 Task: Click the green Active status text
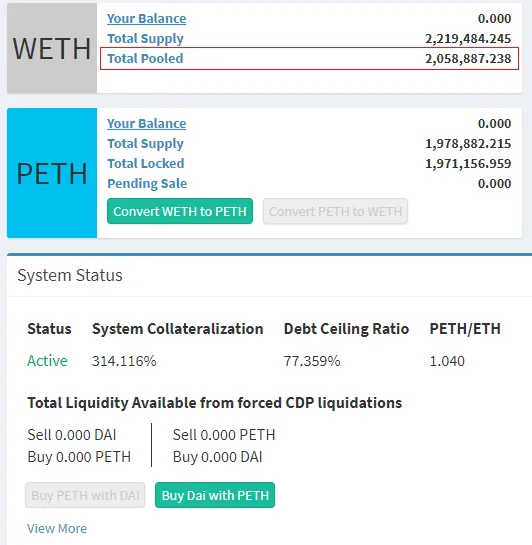pyautogui.click(x=47, y=361)
